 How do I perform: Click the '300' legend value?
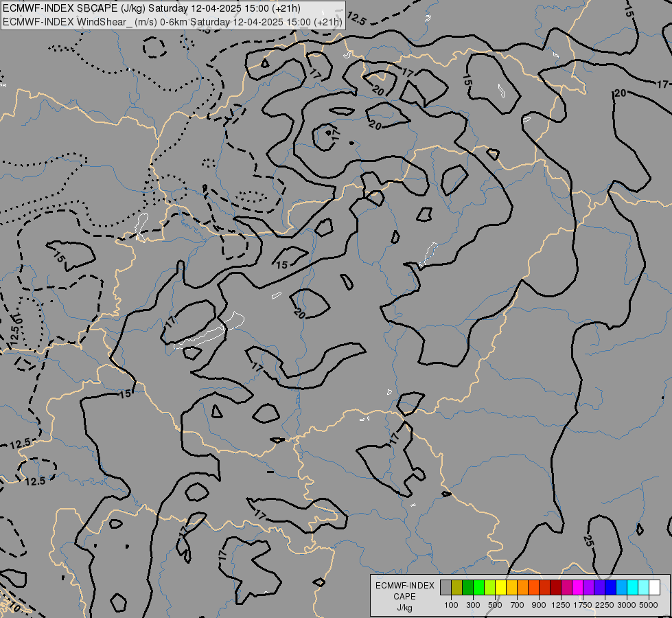(x=473, y=605)
